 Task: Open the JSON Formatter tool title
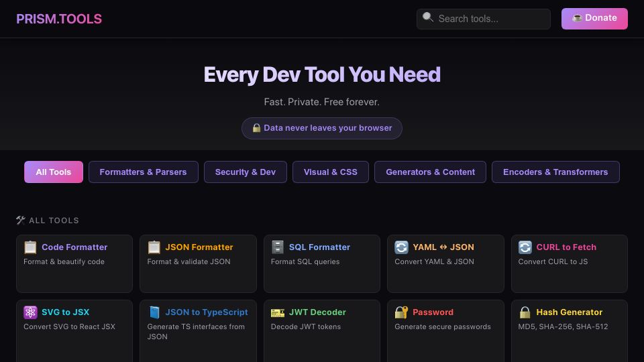click(x=199, y=247)
